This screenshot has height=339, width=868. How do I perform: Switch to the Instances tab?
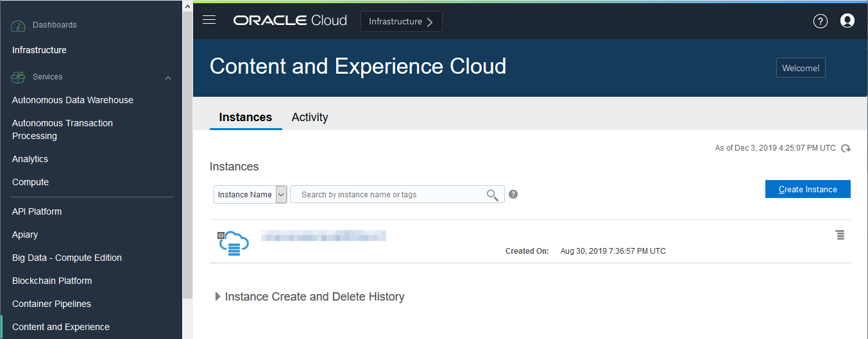[x=246, y=117]
